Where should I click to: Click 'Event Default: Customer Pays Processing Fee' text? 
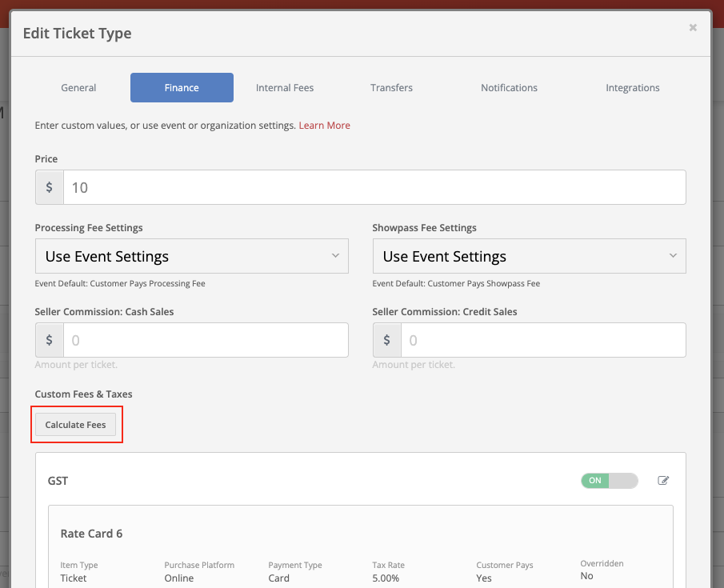point(120,283)
